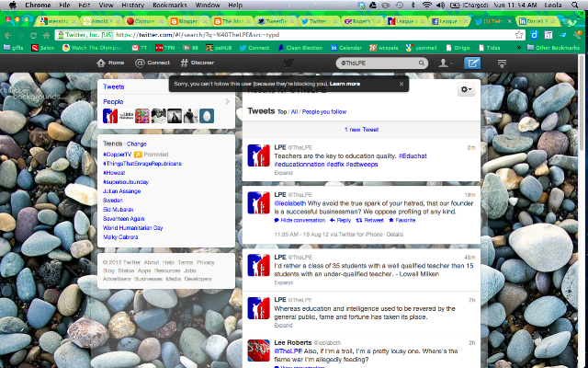This screenshot has height=368, width=588.
Task: Expand the People section chevron
Action: pyautogui.click(x=227, y=101)
